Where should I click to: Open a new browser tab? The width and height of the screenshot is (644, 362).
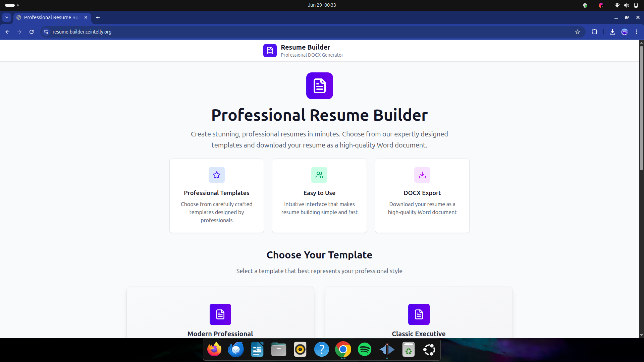pos(98,17)
